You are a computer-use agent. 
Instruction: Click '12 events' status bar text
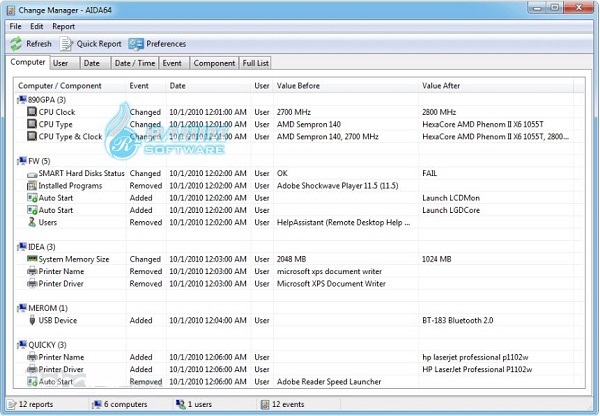[x=288, y=404]
